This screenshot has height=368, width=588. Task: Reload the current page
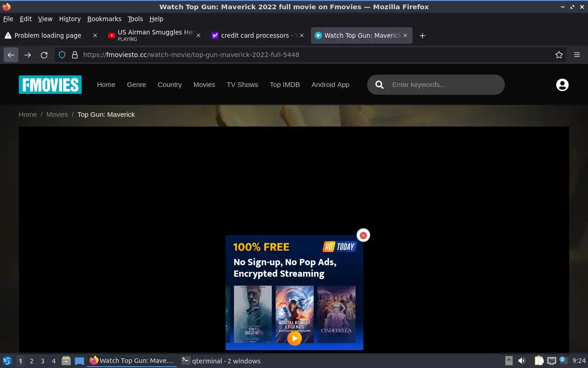(x=44, y=55)
